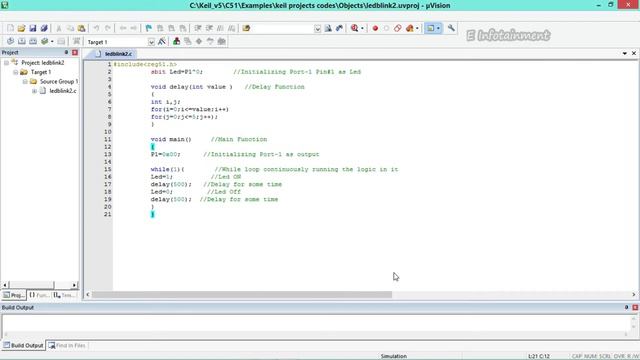Select Build Output bottom tab
The height and width of the screenshot is (360, 640).
point(23,345)
